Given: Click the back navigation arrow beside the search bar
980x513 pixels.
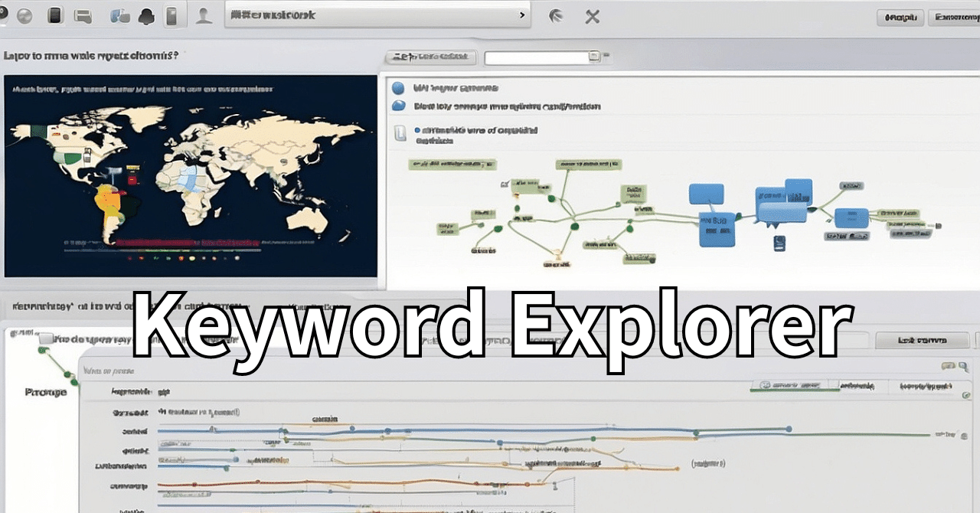Looking at the screenshot, I should (x=556, y=16).
